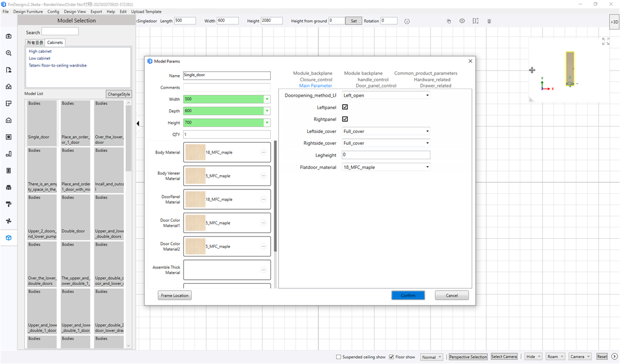
Task: Click the Door Color Material1 maple swatch
Action: tap(195, 223)
